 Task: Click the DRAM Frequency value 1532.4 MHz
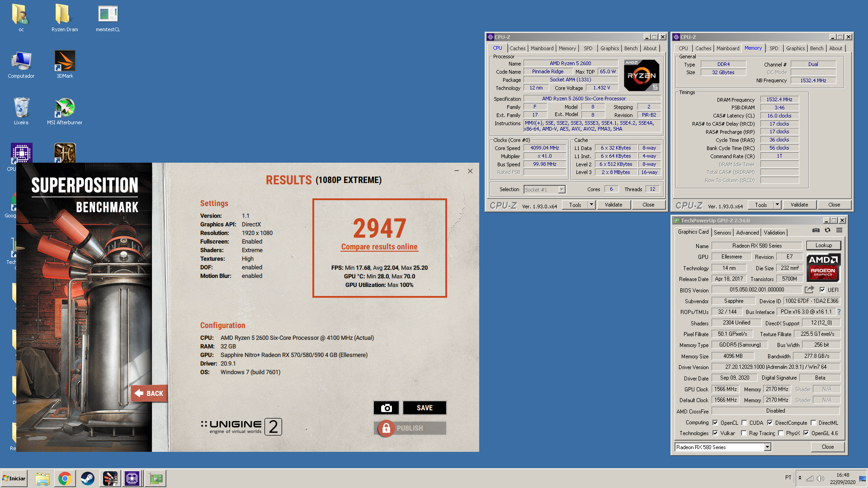[x=779, y=100]
